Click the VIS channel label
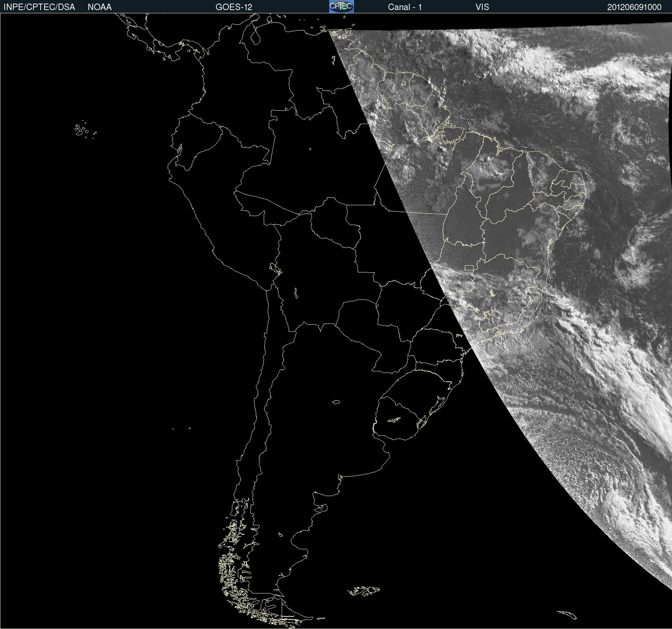Image resolution: width=672 pixels, height=629 pixels. 482,7
